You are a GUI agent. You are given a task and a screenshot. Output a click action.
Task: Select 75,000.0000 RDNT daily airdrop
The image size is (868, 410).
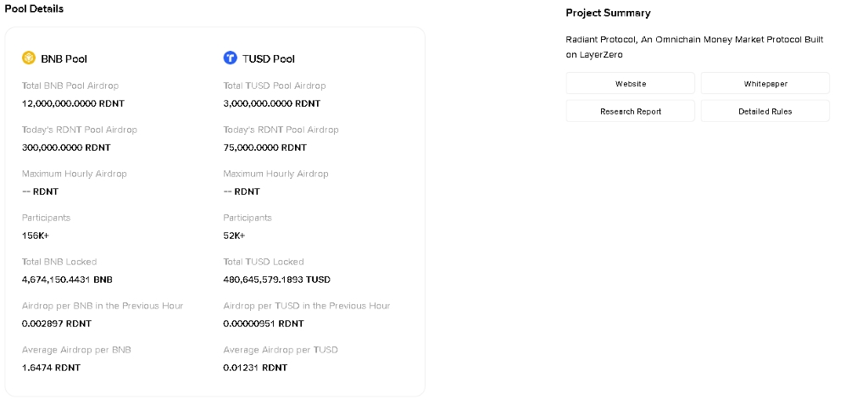[x=264, y=147]
